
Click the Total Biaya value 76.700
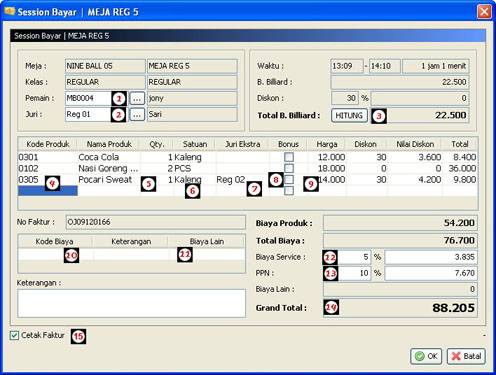(x=459, y=240)
